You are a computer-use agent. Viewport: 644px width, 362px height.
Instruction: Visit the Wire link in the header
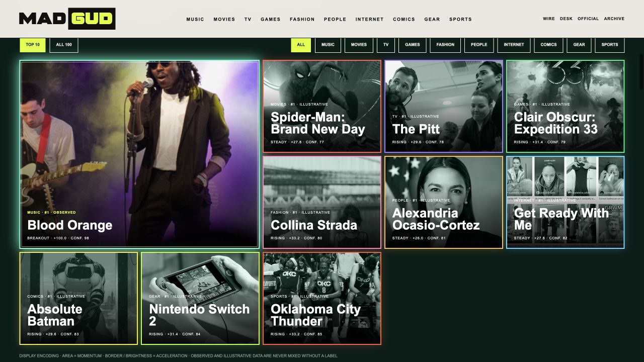549,19
